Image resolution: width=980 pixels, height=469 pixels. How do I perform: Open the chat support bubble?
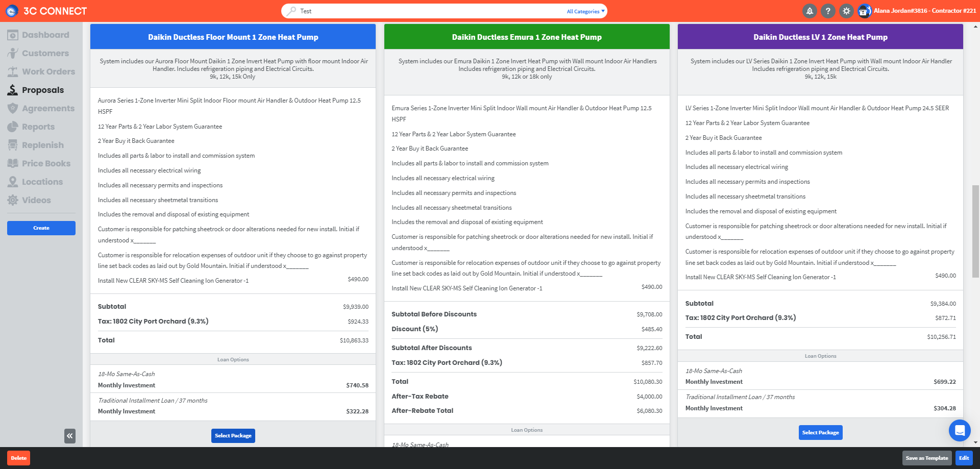960,430
